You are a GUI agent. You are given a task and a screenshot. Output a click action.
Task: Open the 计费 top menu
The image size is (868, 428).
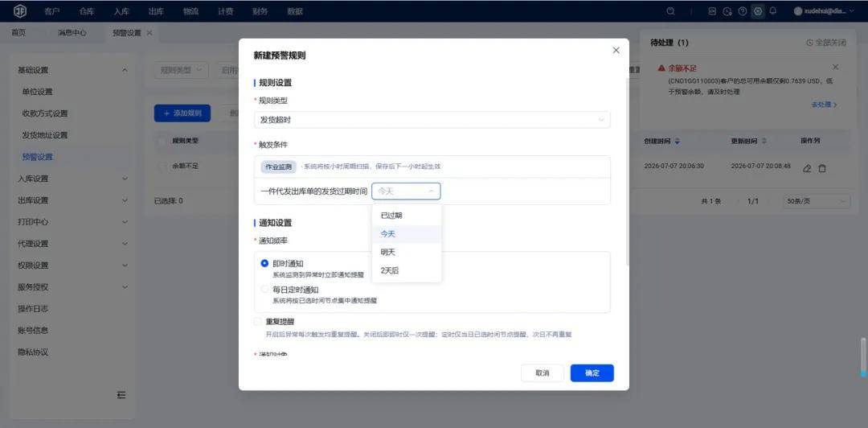(225, 11)
